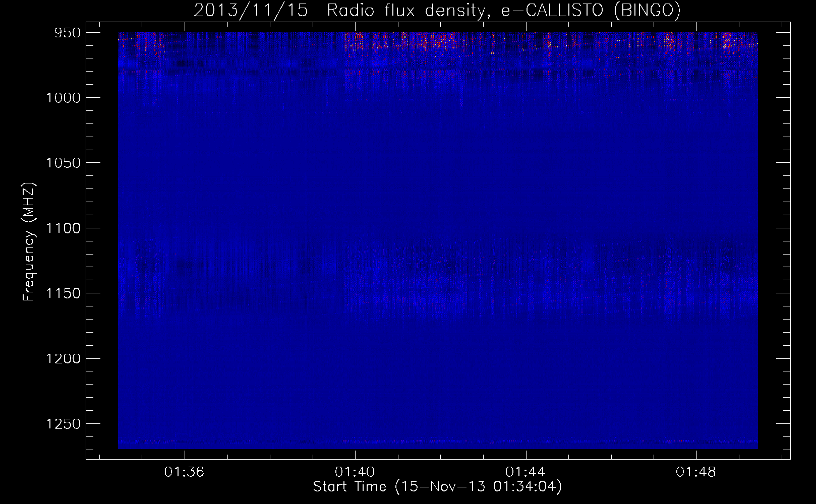
Task: Click the 1100 frequency tick label
Action: click(x=64, y=229)
